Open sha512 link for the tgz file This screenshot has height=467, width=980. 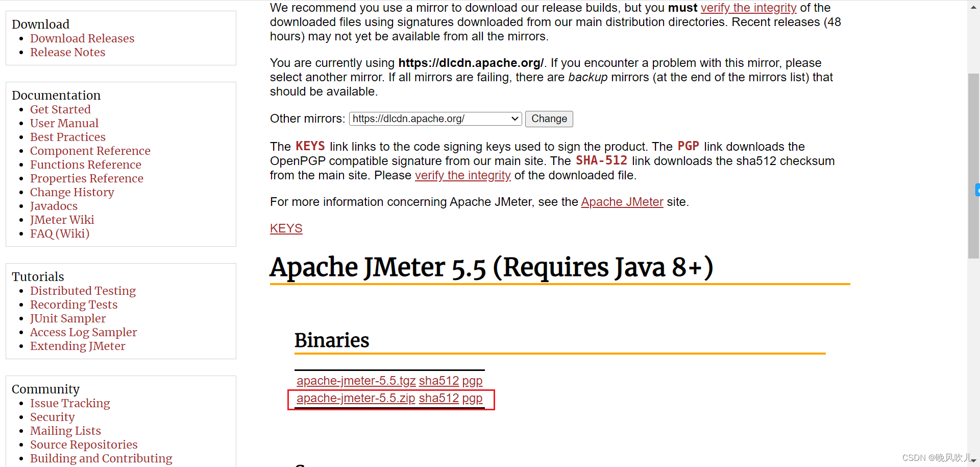[439, 381]
